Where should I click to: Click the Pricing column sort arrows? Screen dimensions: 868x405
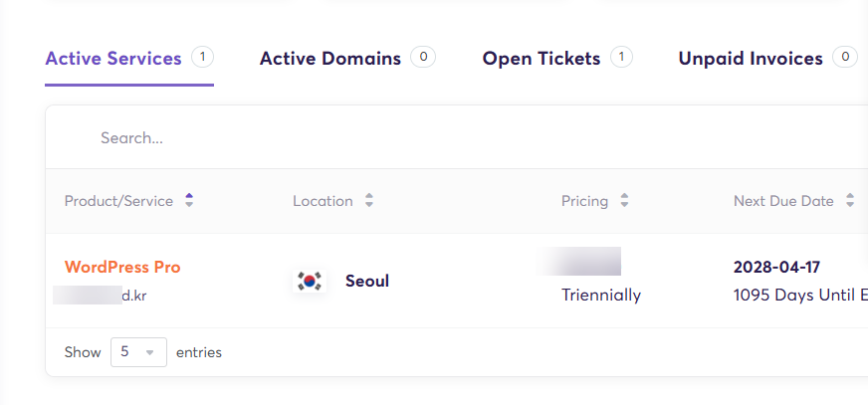pos(624,200)
